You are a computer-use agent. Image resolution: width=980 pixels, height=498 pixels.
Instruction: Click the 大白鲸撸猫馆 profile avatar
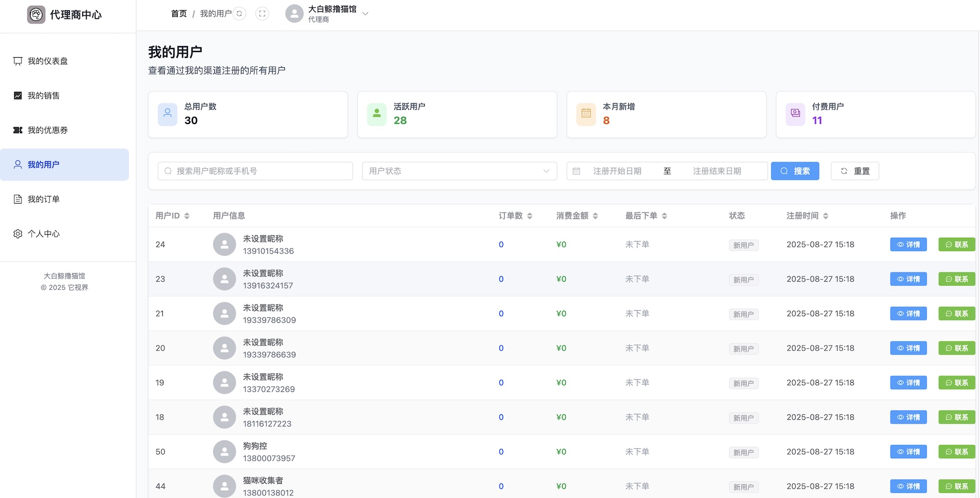pos(295,14)
